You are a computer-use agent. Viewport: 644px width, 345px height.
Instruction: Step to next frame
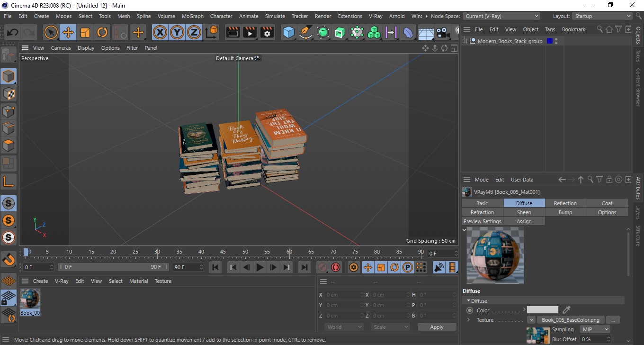273,267
